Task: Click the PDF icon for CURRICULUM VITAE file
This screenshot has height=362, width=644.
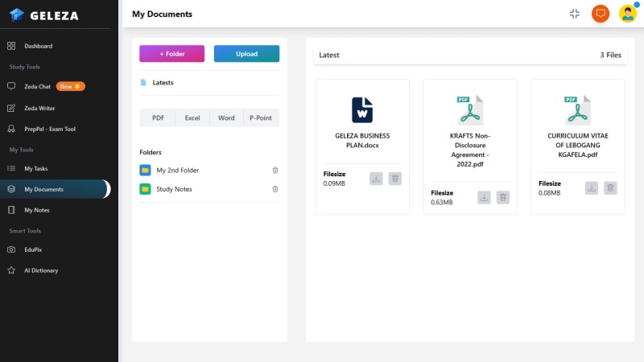Action: (577, 110)
